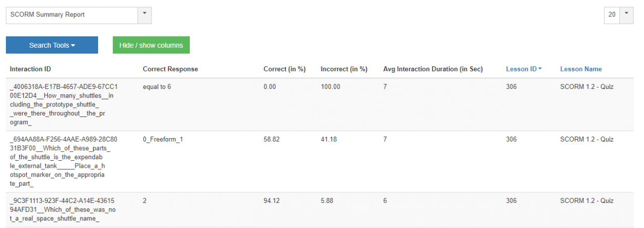644x228 pixels.
Task: Click the 100.00 incorrect percentage cell
Action: click(x=330, y=87)
